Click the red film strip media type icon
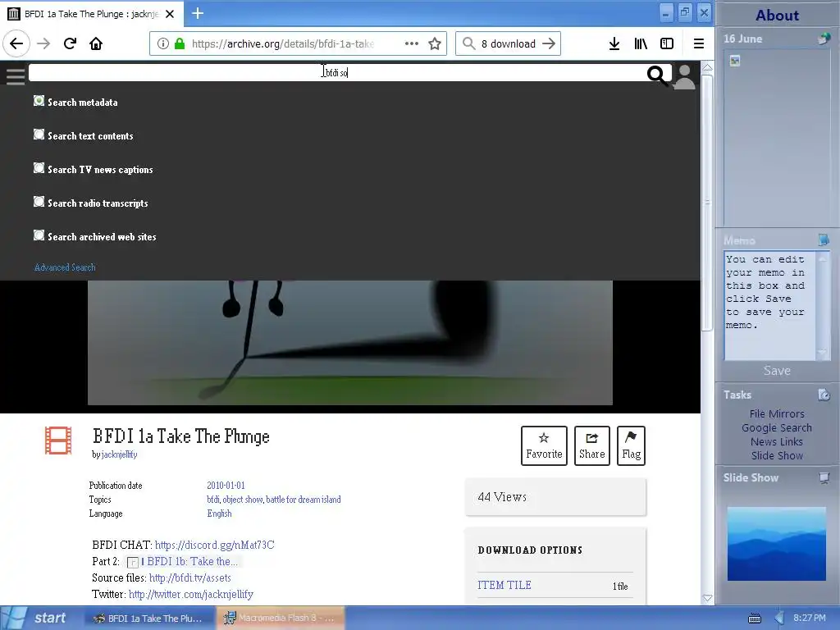Viewport: 840px width, 630px height. [58, 441]
